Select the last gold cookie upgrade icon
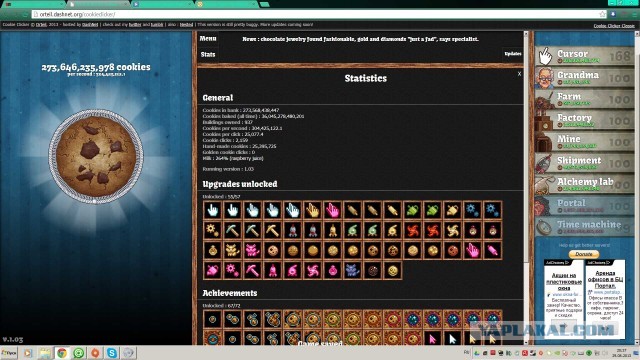 (393, 270)
